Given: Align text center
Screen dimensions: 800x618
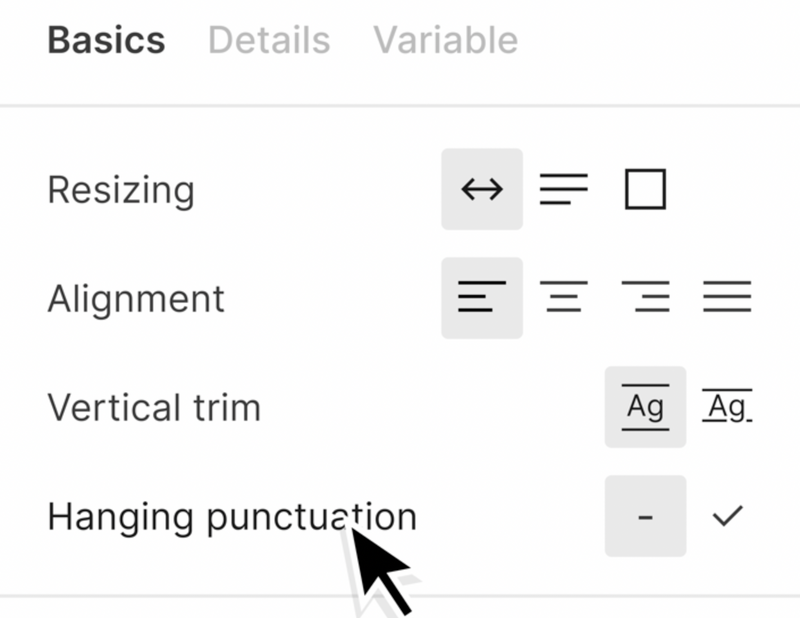Looking at the screenshot, I should [x=564, y=298].
